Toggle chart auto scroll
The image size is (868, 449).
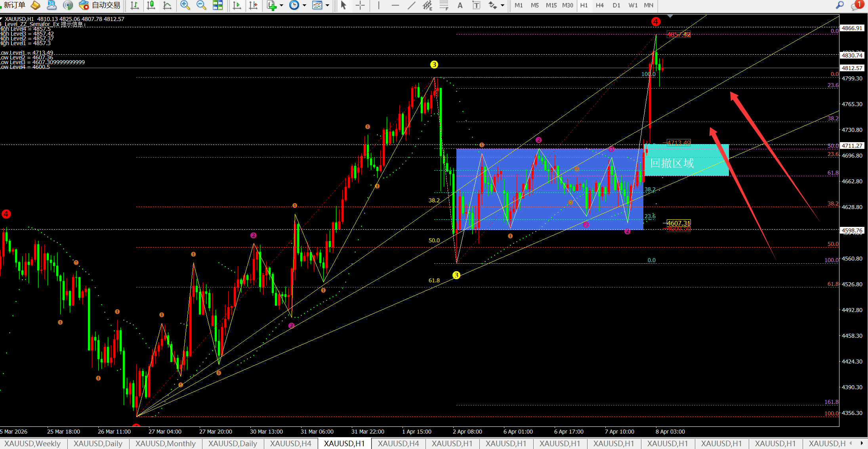(237, 5)
